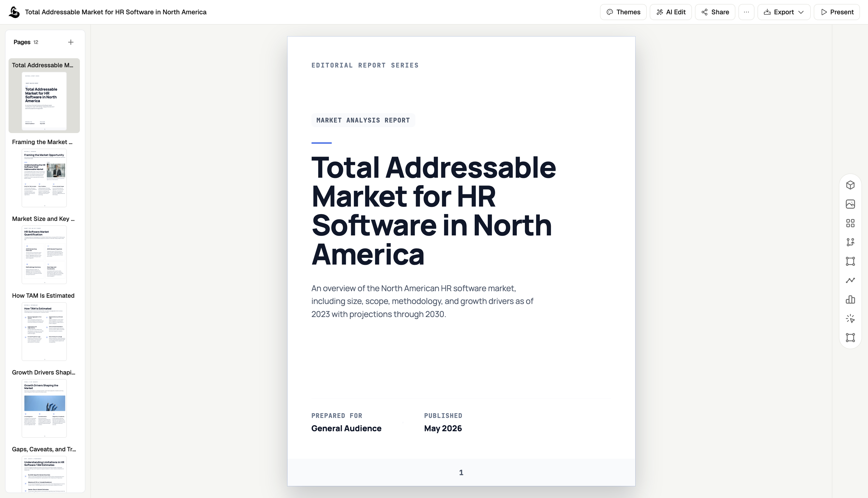This screenshot has height=498, width=868.
Task: Select the bar chart tool
Action: [x=850, y=300]
